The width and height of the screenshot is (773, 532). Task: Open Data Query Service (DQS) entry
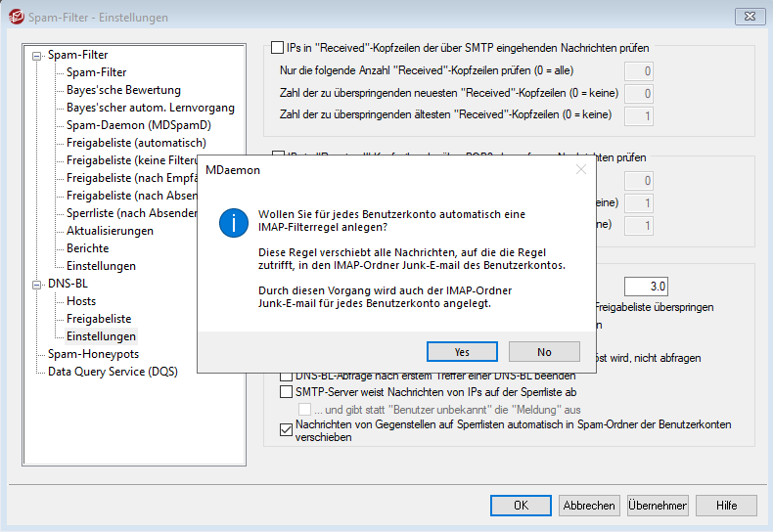[x=113, y=372]
